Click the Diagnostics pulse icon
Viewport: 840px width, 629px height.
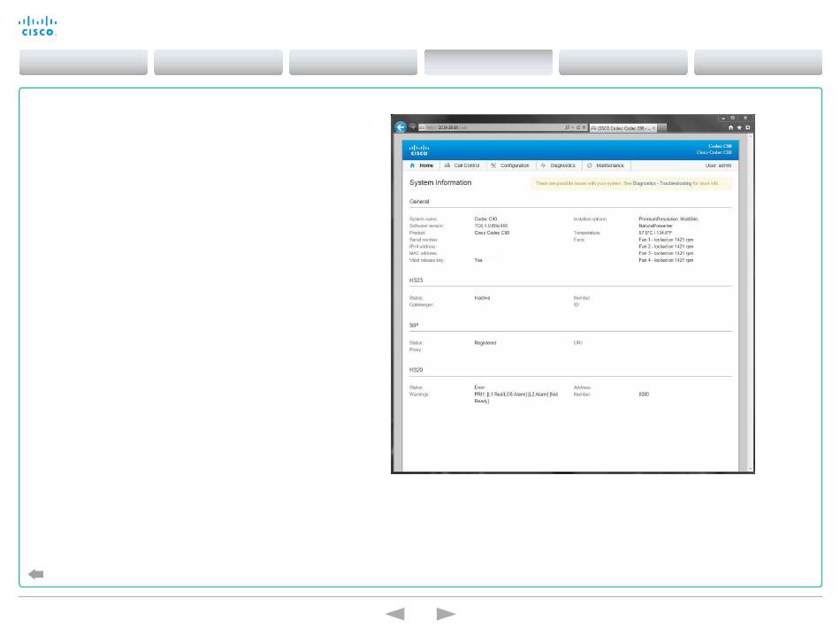(x=543, y=165)
